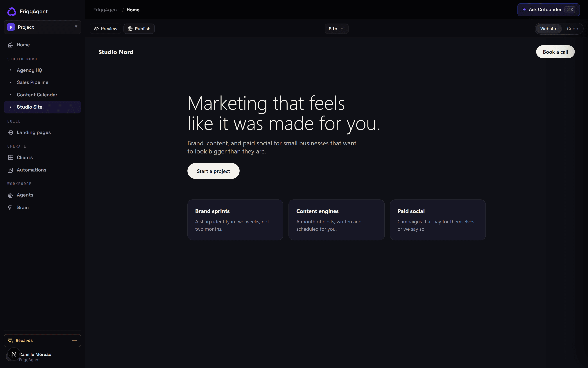
Task: Click the FriggAgent swirl logo icon
Action: (12, 11)
